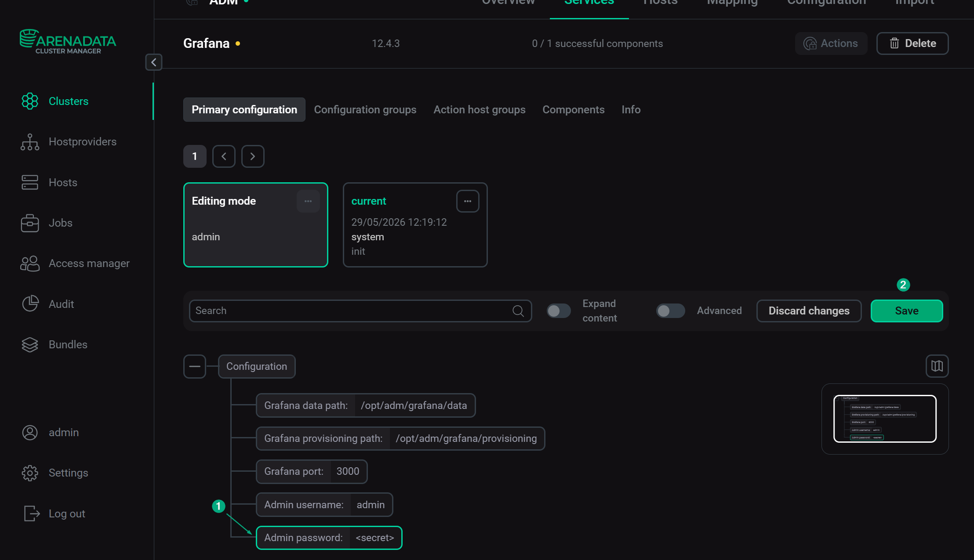This screenshot has height=560, width=974.
Task: Delete the Grafana service
Action: coord(912,43)
